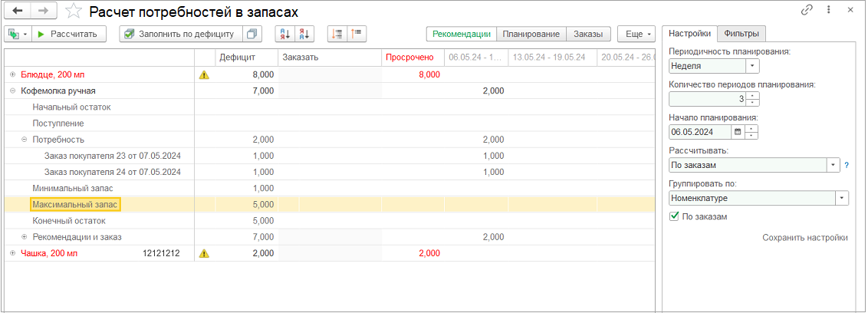The width and height of the screenshot is (868, 313).
Task: Toggle the По заказам checkbox
Action: 674,217
